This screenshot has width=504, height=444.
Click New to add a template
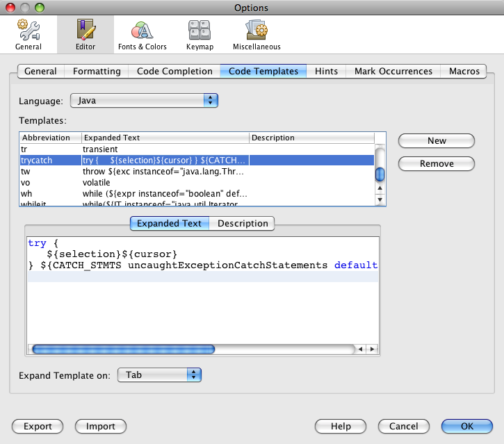click(x=437, y=140)
